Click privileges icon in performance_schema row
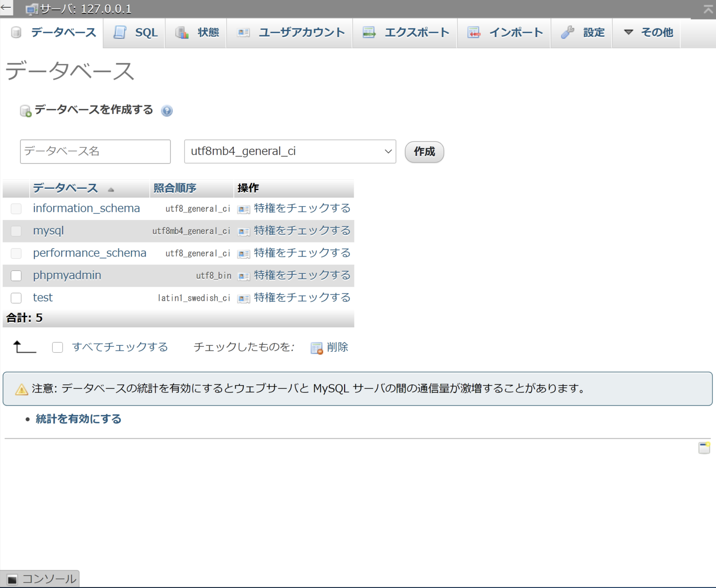The image size is (716, 588). click(x=244, y=254)
